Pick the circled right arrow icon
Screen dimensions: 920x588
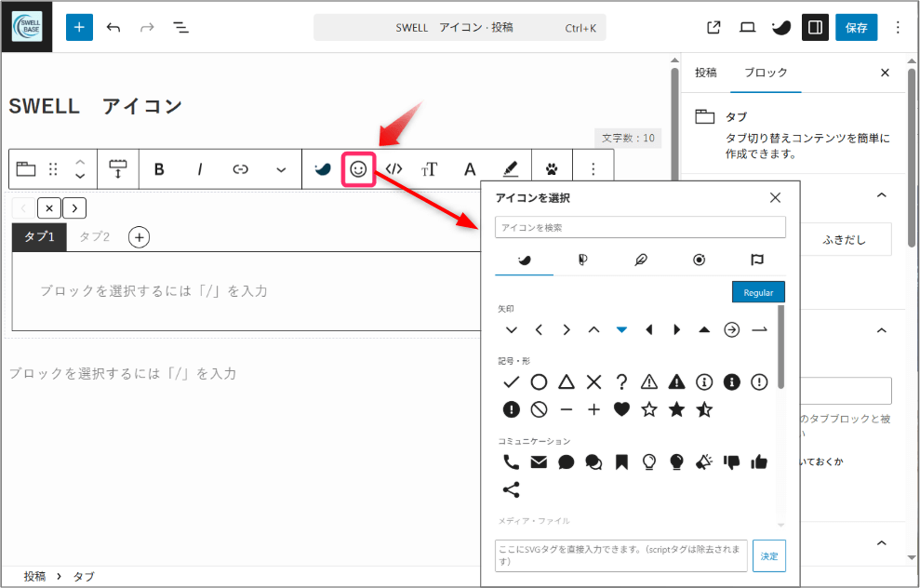click(732, 329)
